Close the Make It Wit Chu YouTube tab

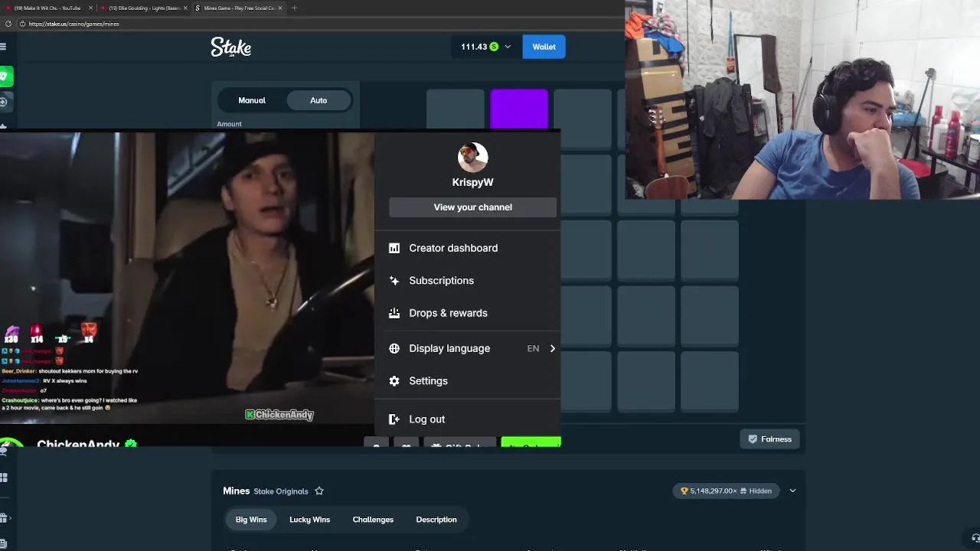pos(90,8)
